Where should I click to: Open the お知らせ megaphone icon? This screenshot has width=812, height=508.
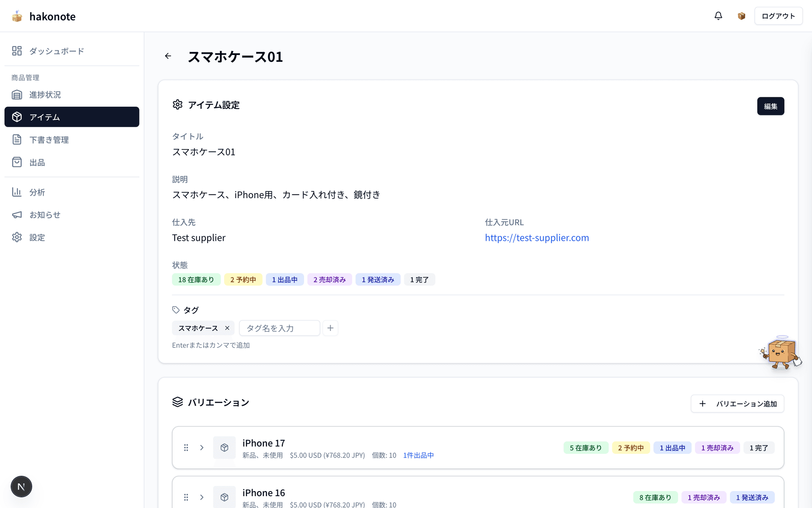[x=17, y=215]
